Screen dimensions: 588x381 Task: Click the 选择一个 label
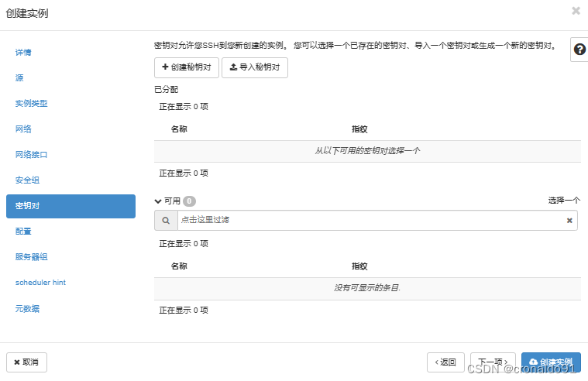564,201
